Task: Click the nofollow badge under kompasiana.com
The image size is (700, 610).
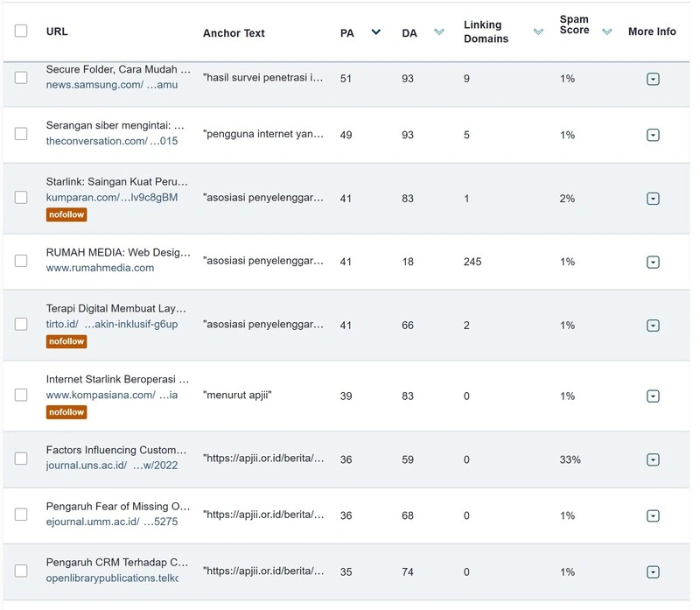Action: (66, 412)
